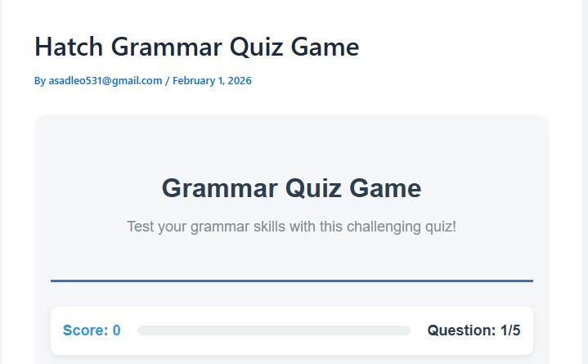
Task: Click the "Hatch Grammar Quiz Game" page title
Action: click(196, 47)
